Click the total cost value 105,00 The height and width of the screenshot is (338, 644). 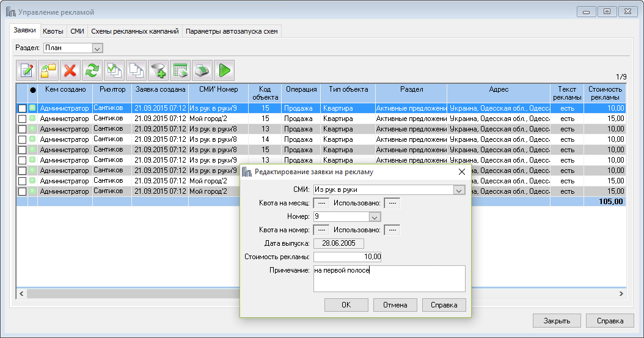click(x=611, y=202)
